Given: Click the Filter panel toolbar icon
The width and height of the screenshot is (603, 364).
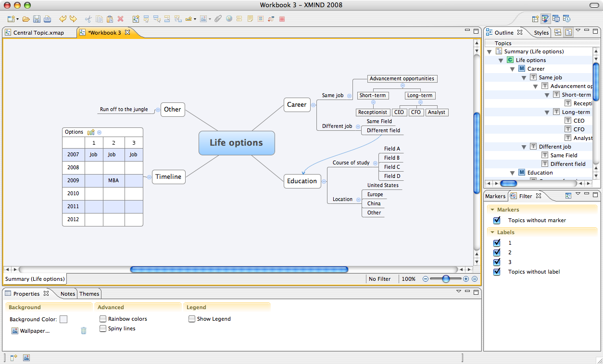Looking at the screenshot, I should click(x=568, y=196).
